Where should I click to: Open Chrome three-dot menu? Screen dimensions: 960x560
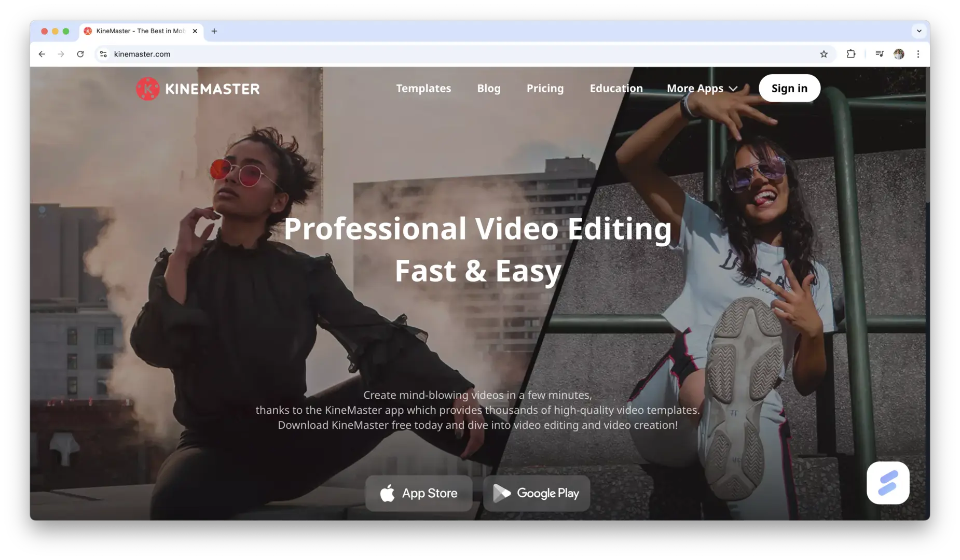coord(918,54)
